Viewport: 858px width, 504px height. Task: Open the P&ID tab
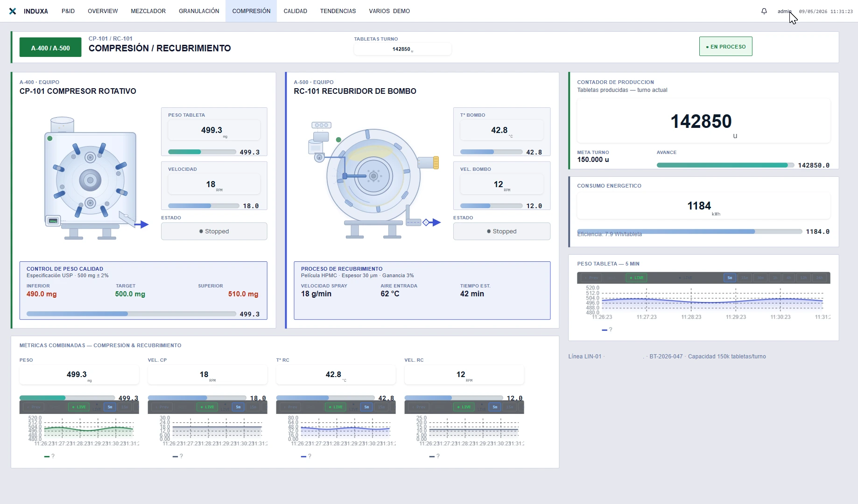(68, 11)
